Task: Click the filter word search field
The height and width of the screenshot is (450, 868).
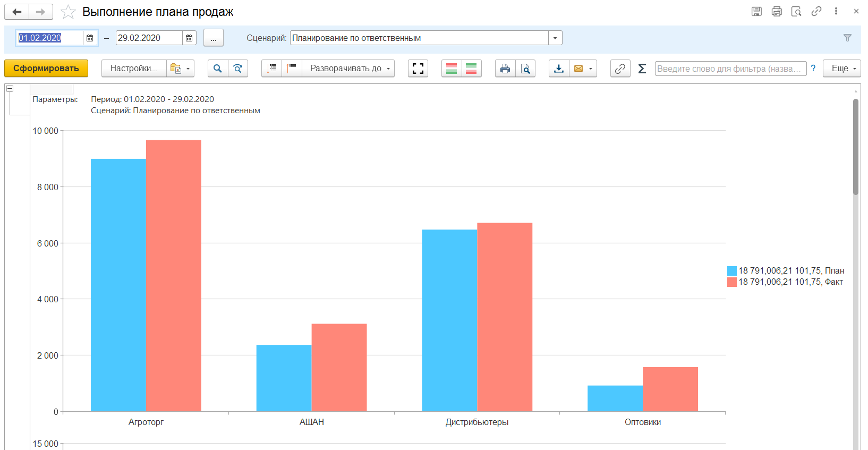Action: click(x=730, y=69)
